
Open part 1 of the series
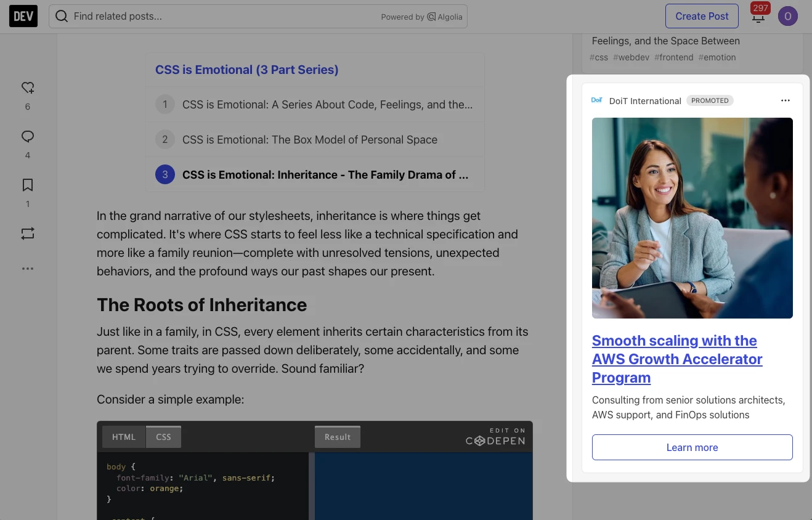click(x=315, y=105)
